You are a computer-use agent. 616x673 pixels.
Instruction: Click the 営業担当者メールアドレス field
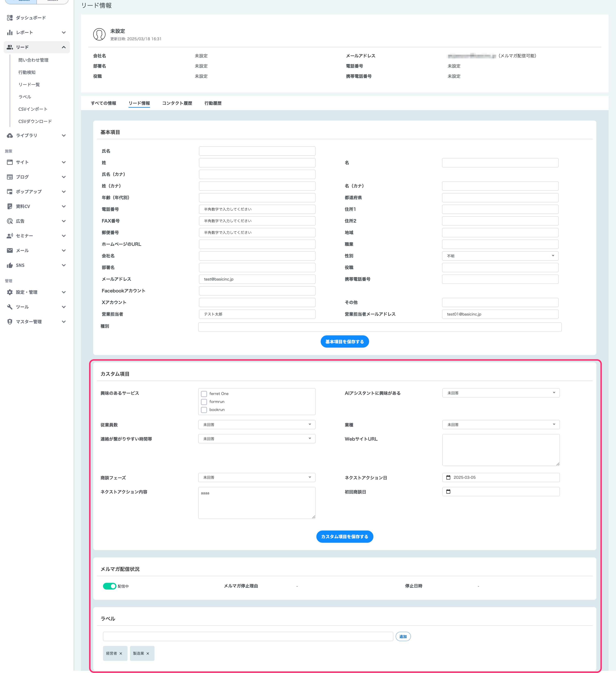click(x=500, y=314)
